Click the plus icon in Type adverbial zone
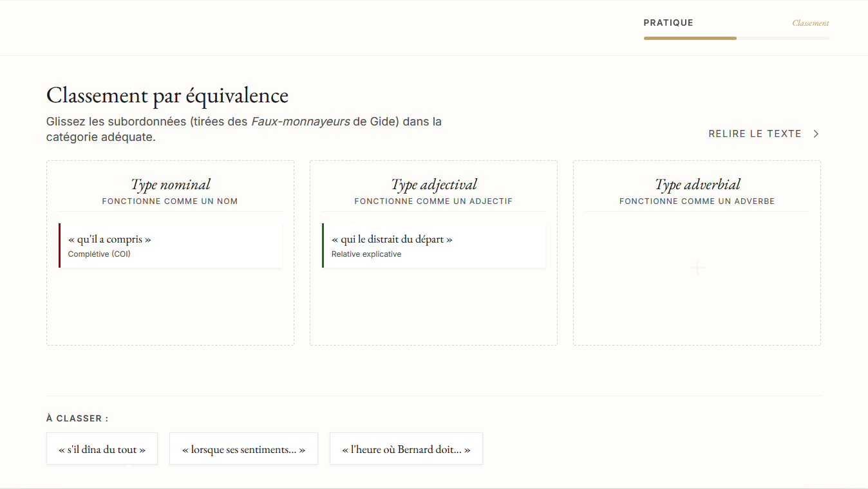Viewport: 868px width, 489px height. [697, 268]
